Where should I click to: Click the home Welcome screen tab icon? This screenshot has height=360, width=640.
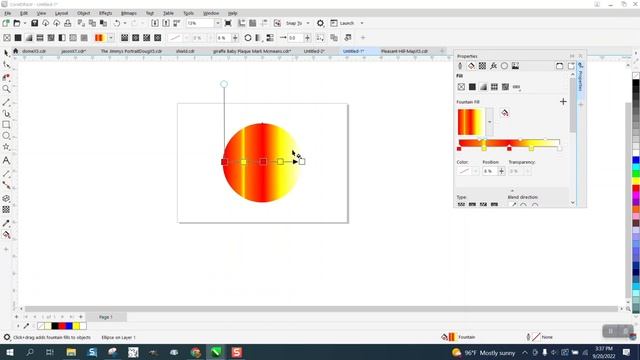[16, 51]
